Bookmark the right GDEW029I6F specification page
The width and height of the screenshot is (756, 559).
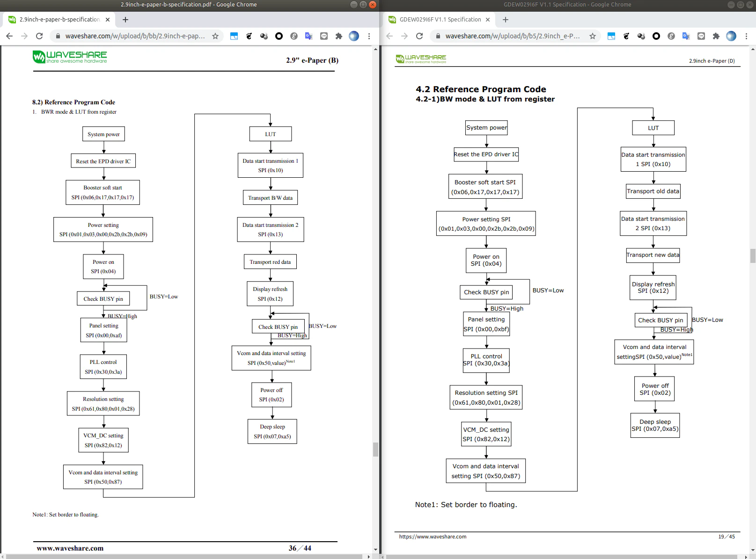pyautogui.click(x=593, y=36)
